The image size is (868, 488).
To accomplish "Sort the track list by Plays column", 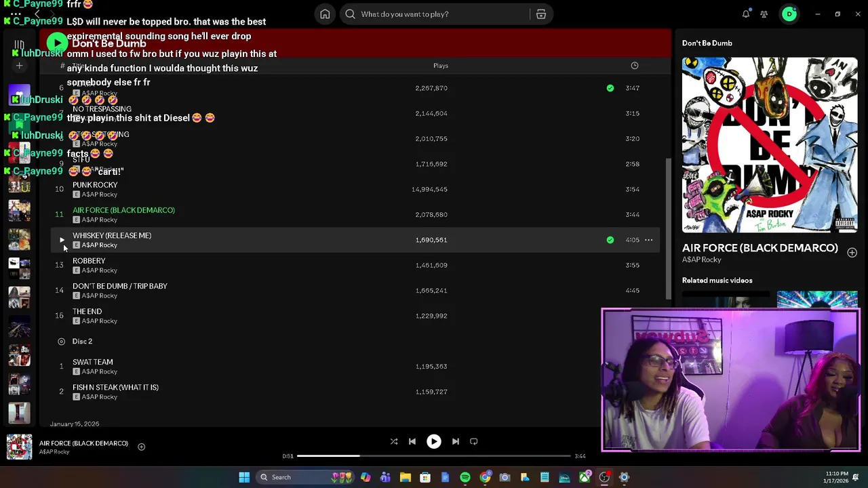I will [441, 66].
